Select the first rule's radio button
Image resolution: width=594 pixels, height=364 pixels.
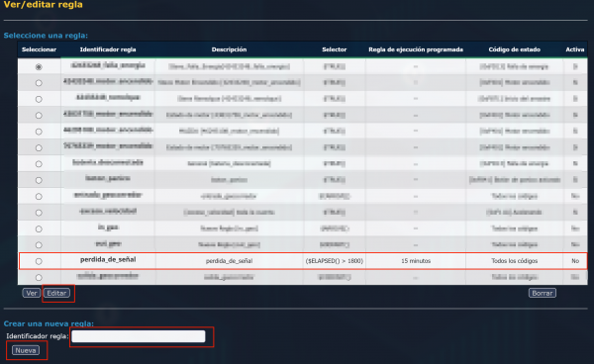coord(39,67)
